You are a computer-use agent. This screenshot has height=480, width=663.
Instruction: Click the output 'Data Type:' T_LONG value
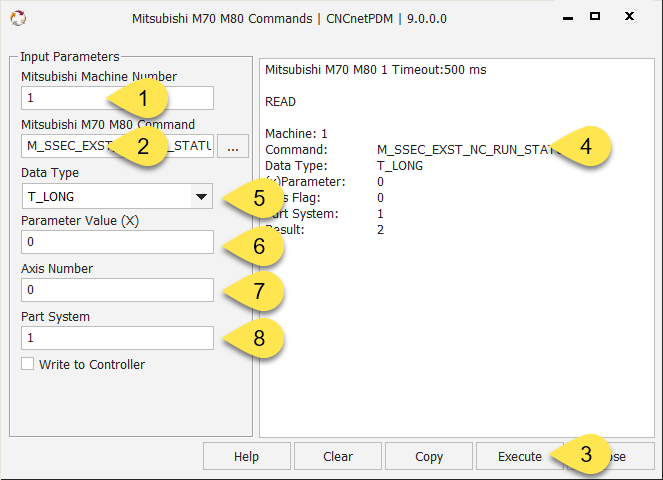pyautogui.click(x=400, y=166)
